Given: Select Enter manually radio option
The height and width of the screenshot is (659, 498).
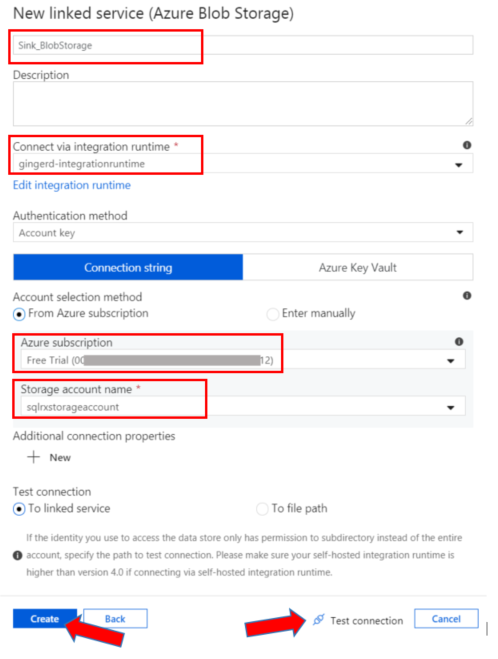Looking at the screenshot, I should 272,314.
